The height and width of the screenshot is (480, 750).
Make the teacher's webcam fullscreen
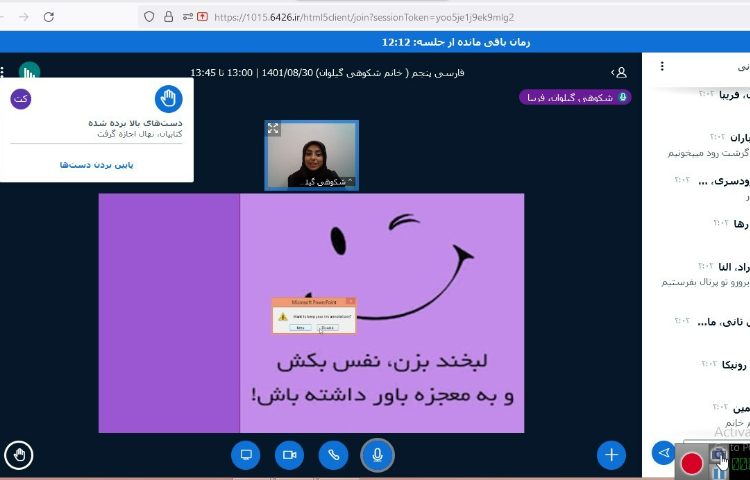click(x=273, y=128)
